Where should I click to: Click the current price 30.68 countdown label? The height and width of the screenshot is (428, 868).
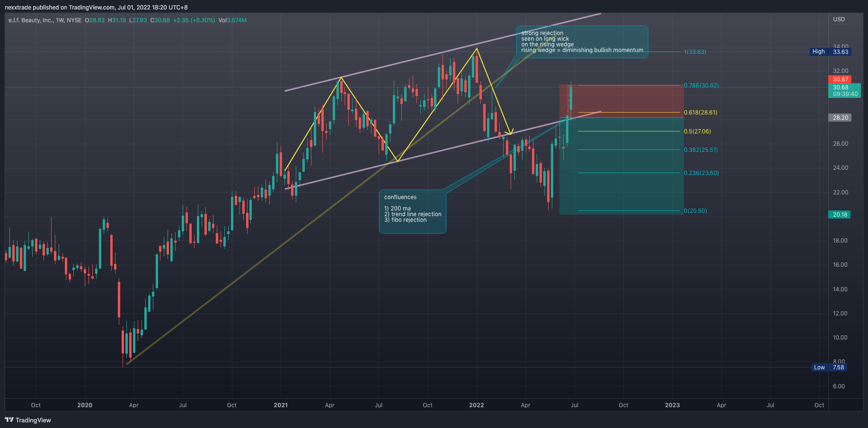845,91
